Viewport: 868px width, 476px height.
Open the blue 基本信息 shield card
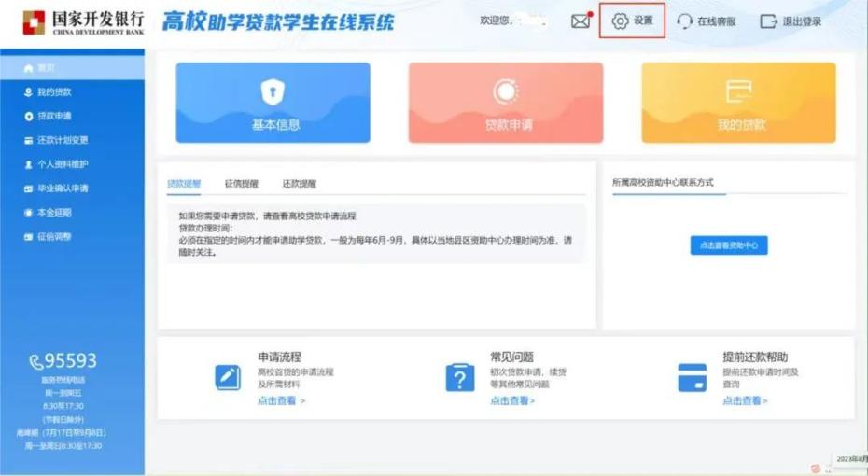coord(273,103)
